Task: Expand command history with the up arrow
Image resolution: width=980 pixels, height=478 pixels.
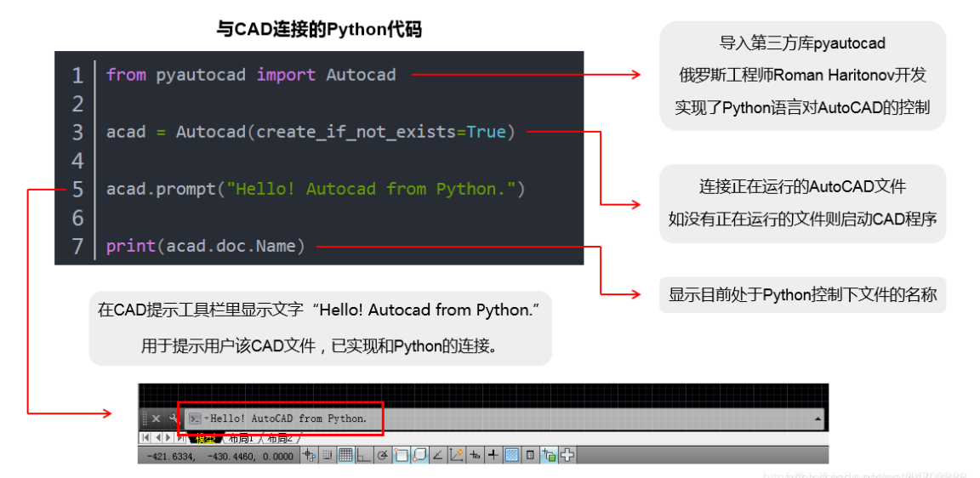Action: coord(818,418)
